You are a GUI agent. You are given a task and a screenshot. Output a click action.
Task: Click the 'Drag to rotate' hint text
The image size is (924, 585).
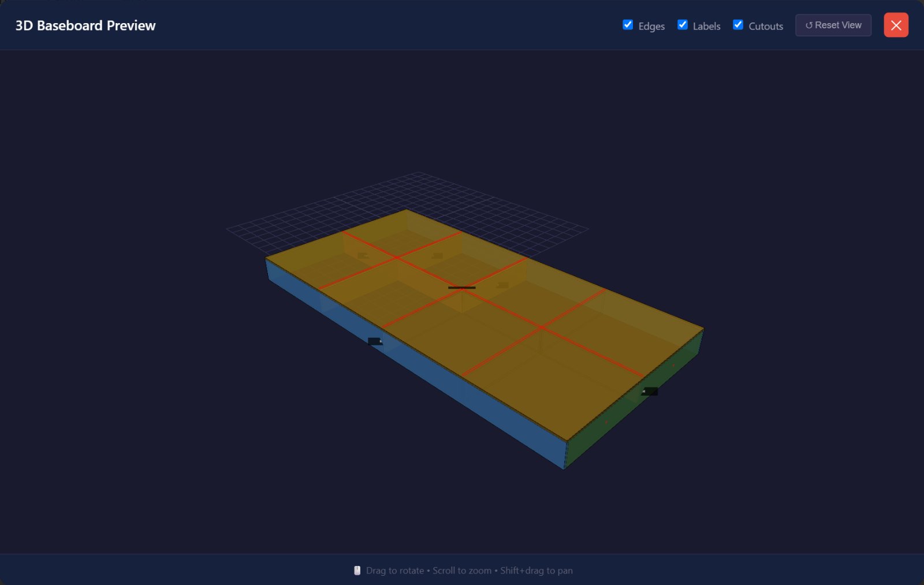click(395, 571)
